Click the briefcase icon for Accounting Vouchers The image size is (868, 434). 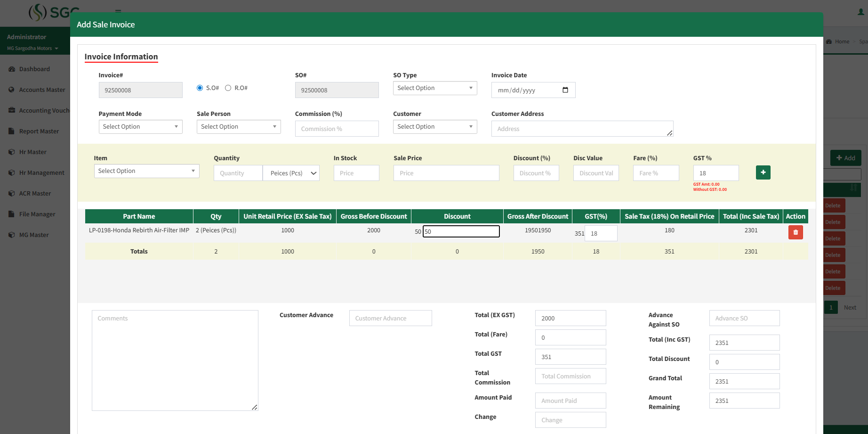click(11, 110)
